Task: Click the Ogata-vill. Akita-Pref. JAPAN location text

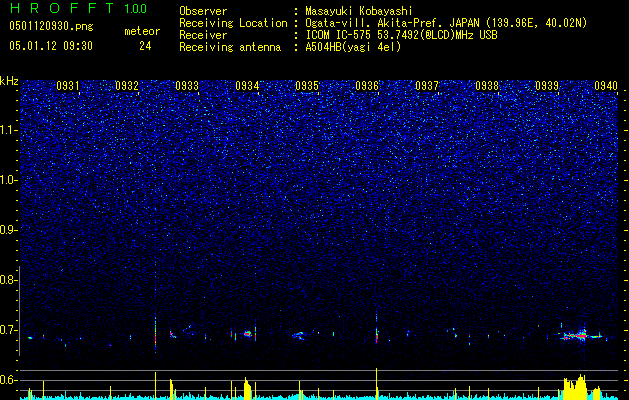Action: tap(446, 23)
